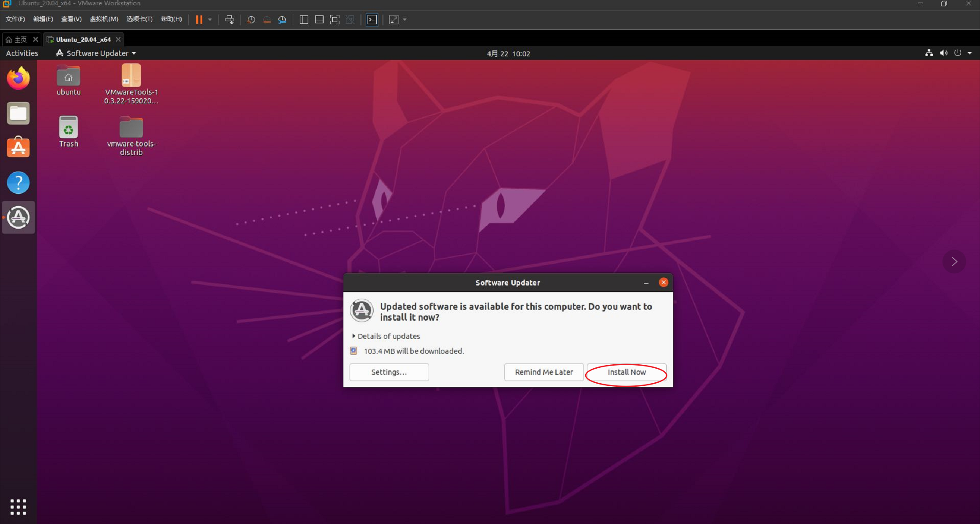
Task: Open Help from the dock
Action: (18, 182)
